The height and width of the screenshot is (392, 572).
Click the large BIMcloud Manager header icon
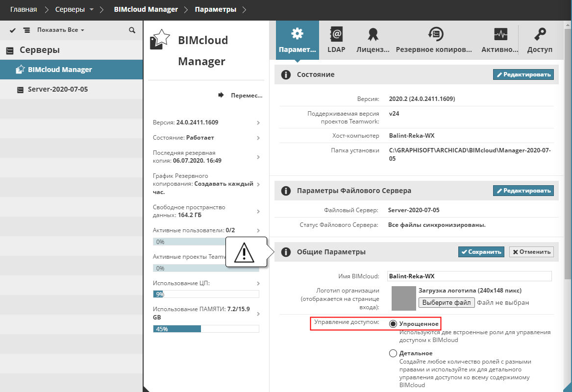click(x=160, y=39)
